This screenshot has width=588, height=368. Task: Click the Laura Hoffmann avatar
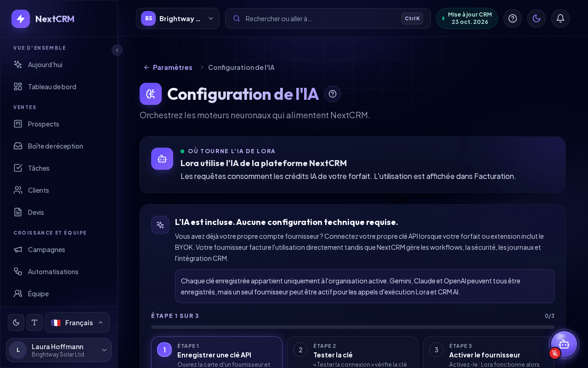(18, 350)
